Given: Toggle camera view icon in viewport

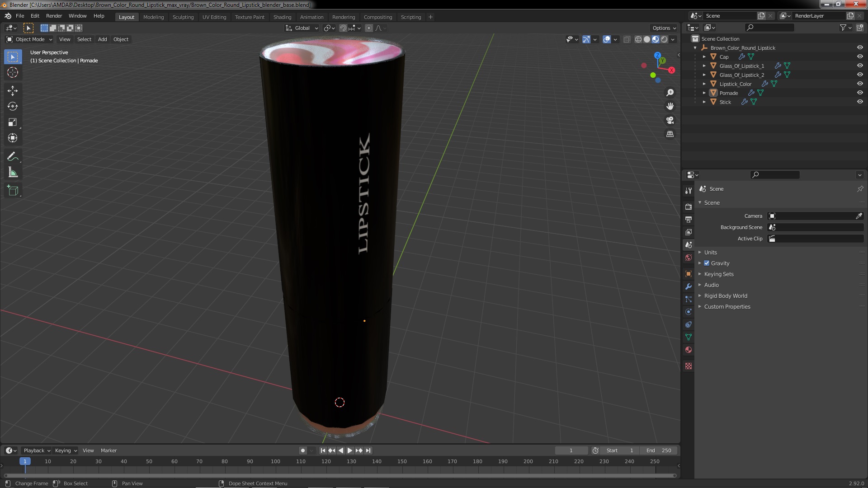Looking at the screenshot, I should pyautogui.click(x=670, y=120).
